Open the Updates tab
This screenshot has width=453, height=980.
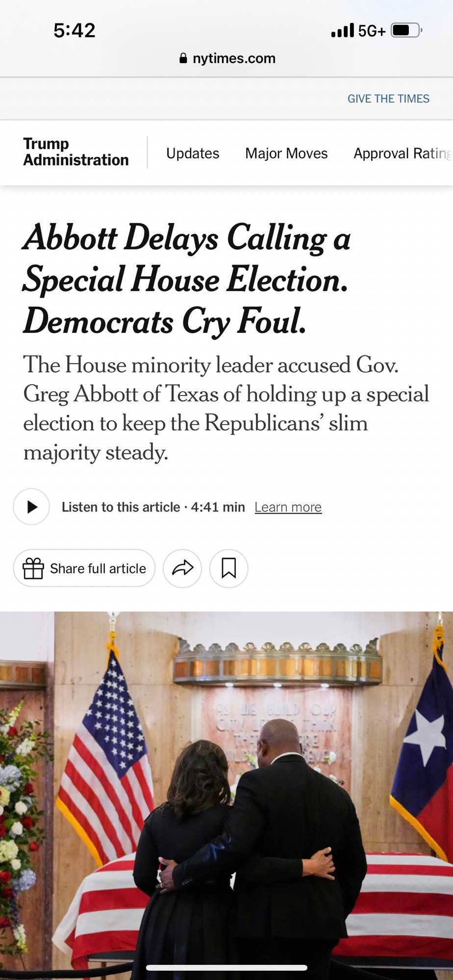coord(193,153)
